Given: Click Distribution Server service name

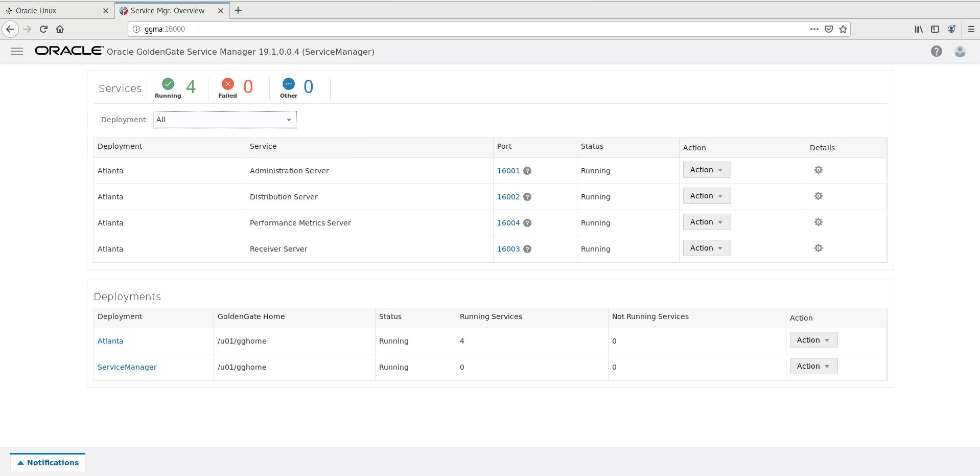Looking at the screenshot, I should (284, 197).
